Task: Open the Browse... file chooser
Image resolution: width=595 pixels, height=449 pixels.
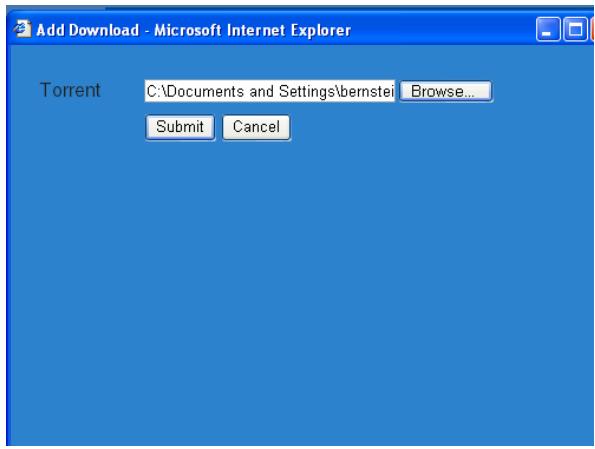Action: coord(446,91)
